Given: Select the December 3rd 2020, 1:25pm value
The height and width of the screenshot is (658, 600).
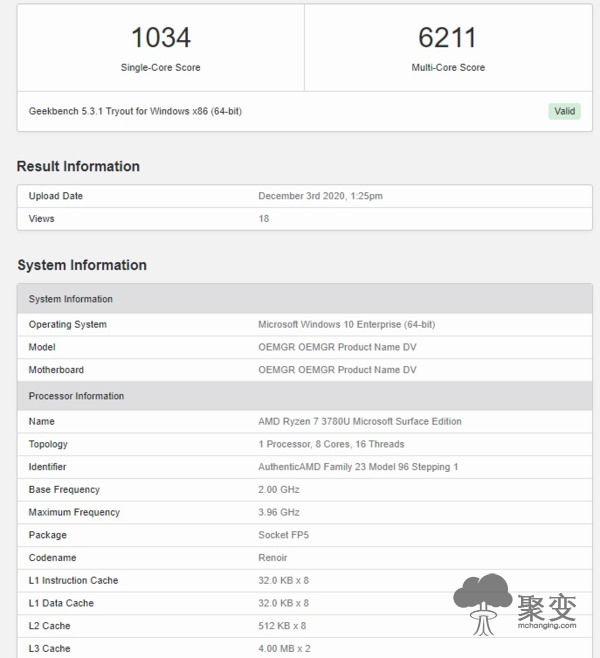Looking at the screenshot, I should tap(321, 196).
